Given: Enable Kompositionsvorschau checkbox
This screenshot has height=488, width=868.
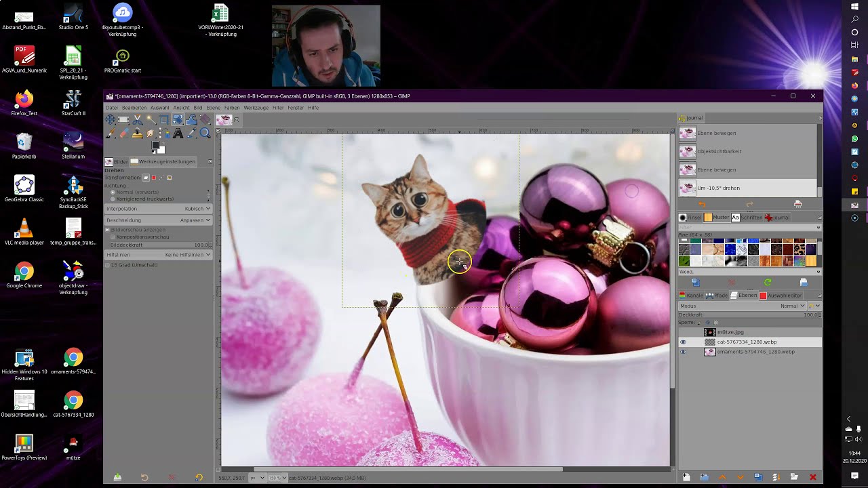Looking at the screenshot, I should click(113, 237).
